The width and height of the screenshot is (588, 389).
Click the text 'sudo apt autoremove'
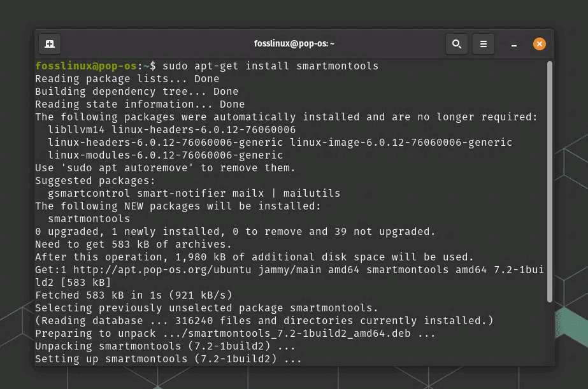[x=127, y=168]
